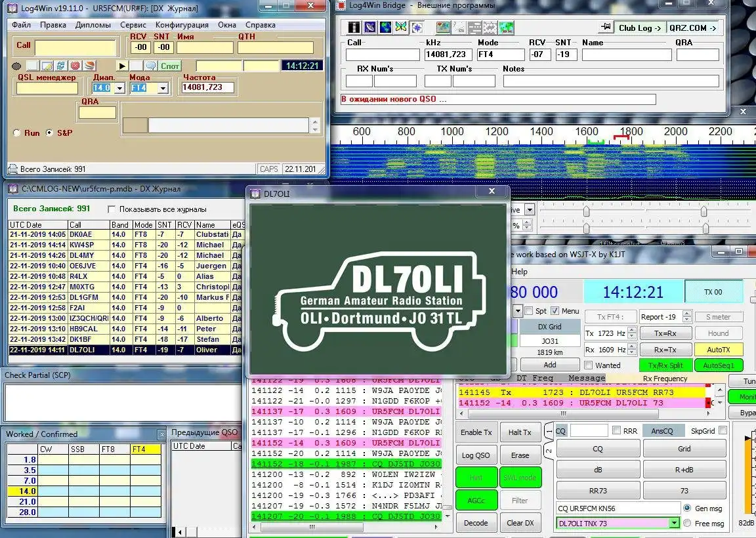
Task: Open the Диап. band dropdown
Action: pyautogui.click(x=119, y=88)
